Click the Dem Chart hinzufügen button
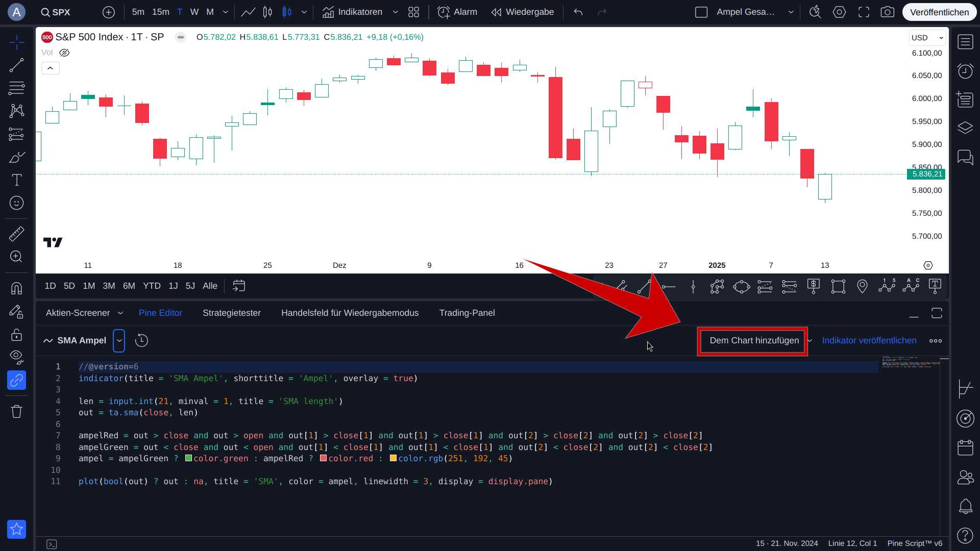 [754, 340]
